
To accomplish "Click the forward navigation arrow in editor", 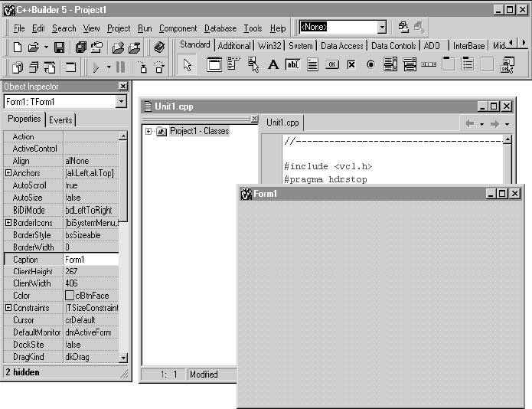I will click(x=494, y=124).
